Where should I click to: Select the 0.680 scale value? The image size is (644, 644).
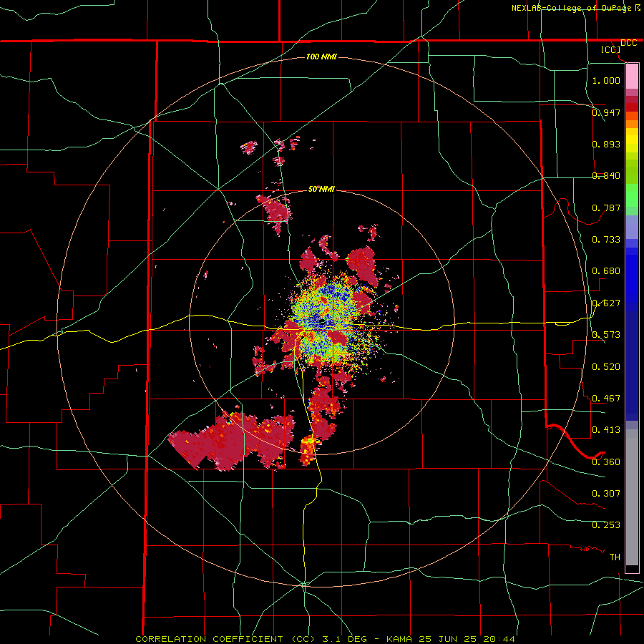click(606, 271)
